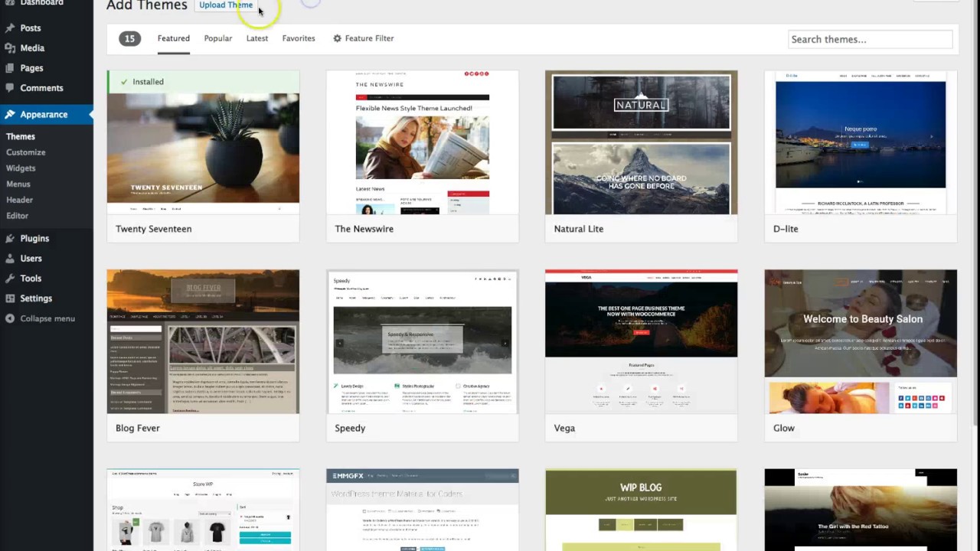Click the Glow theme name label
980x551 pixels.
784,428
